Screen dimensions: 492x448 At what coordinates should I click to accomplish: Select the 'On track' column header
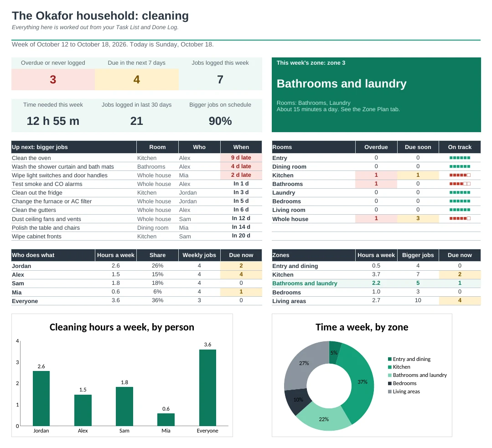click(460, 147)
